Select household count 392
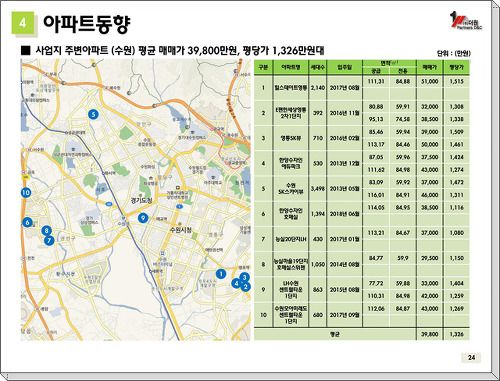This screenshot has height=381, width=500. pos(318,113)
